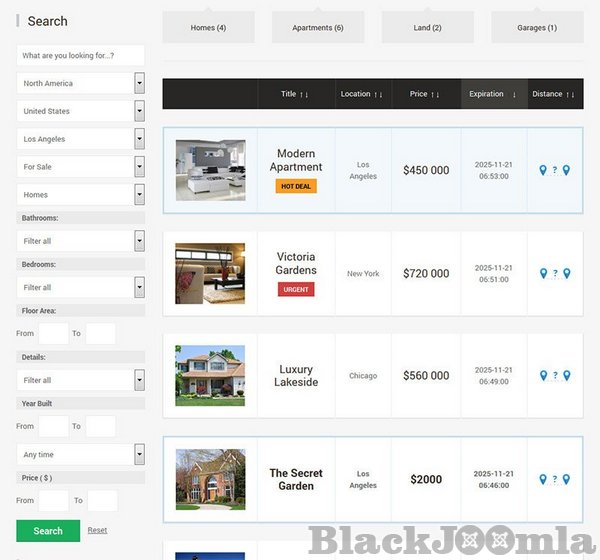Click the question mark icon in Luxury Lakeside row
Viewport: 600px width, 560px height.
(x=555, y=377)
